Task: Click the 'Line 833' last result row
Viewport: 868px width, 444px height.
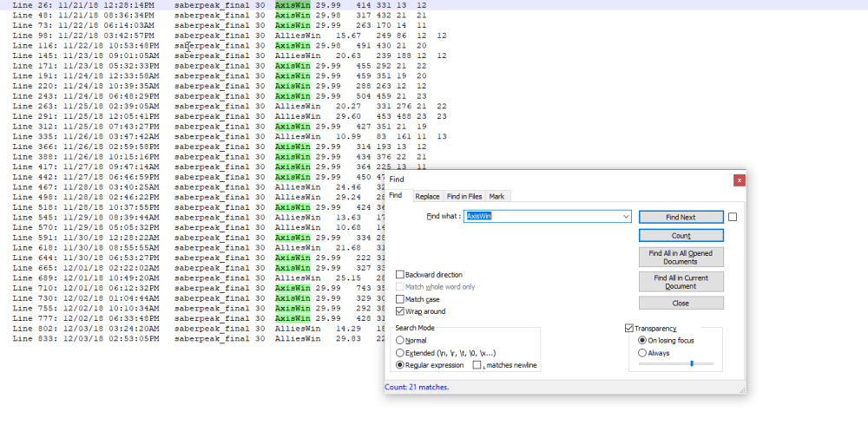Action: click(x=198, y=338)
